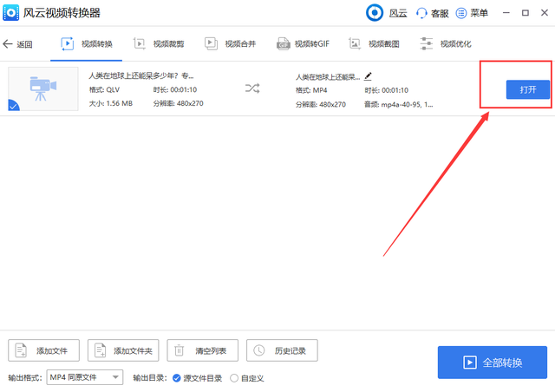
Task: Toggle the checkmark on video thumbnail
Action: (14, 105)
